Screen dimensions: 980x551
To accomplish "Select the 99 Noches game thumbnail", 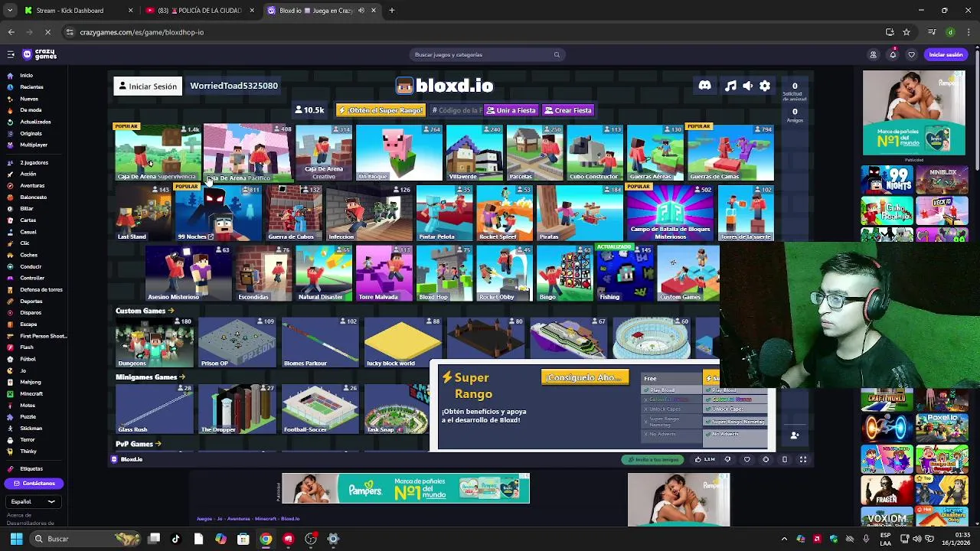I will (219, 214).
